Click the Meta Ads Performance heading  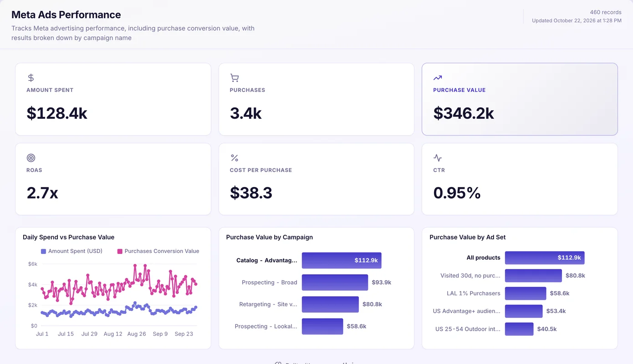click(66, 15)
